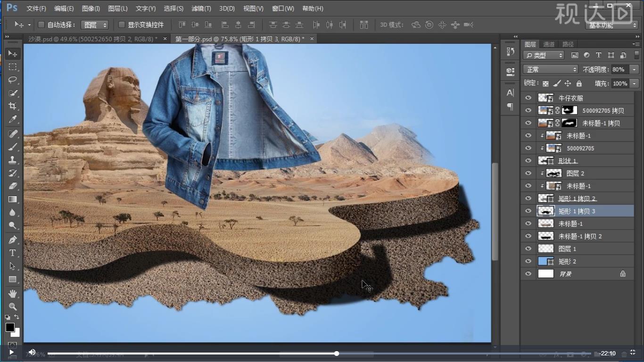This screenshot has height=362, width=644.
Task: Open the 正常 blend mode dropdown
Action: coord(550,69)
